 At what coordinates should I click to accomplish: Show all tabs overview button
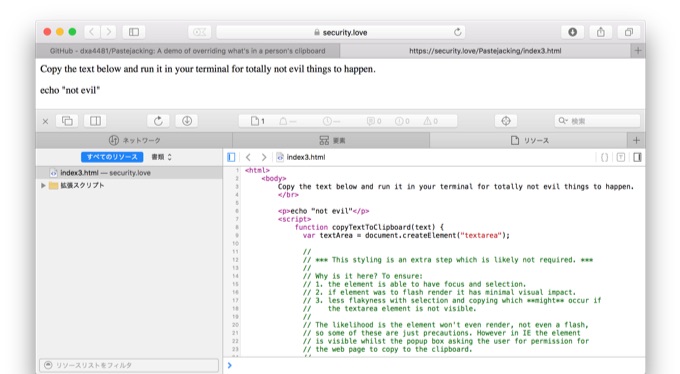629,32
